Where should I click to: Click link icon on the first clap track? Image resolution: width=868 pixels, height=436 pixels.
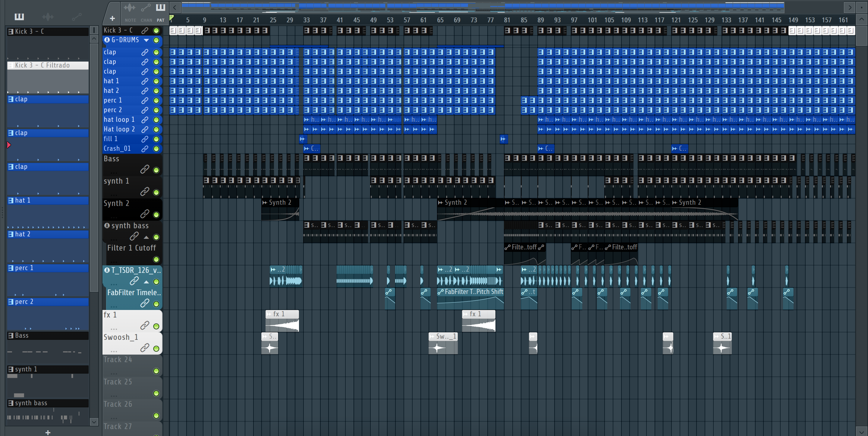click(x=145, y=52)
